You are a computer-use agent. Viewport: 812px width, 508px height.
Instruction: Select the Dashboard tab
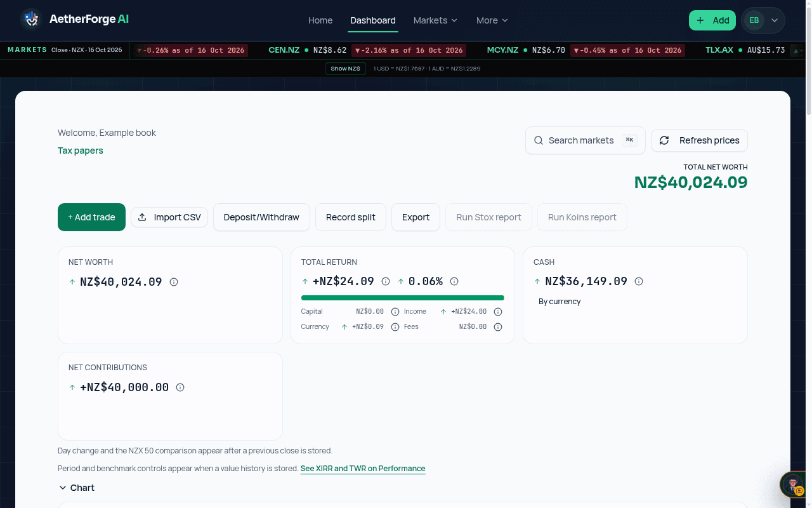point(373,20)
